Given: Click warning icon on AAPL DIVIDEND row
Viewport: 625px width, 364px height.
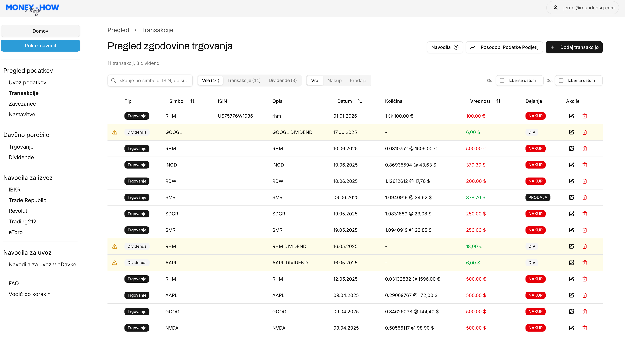Looking at the screenshot, I should tap(115, 263).
